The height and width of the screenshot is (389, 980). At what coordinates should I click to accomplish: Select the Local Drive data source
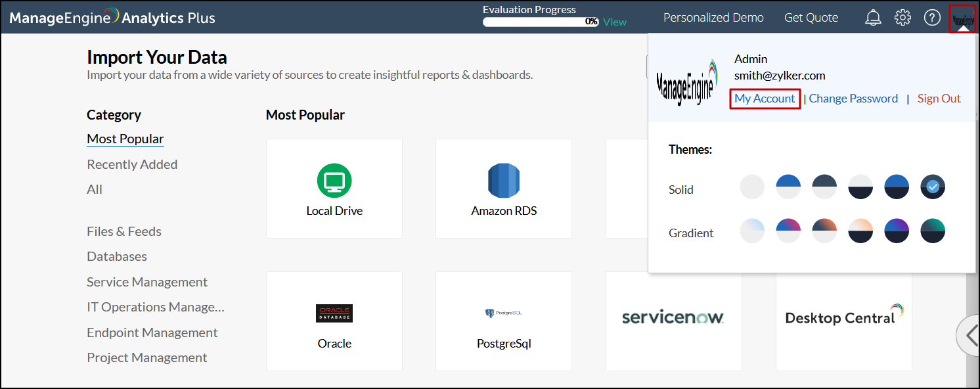coord(334,189)
